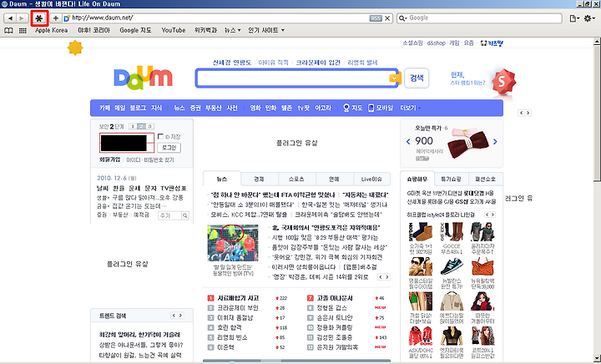Show all bookmarks with the book icon

(8, 30)
